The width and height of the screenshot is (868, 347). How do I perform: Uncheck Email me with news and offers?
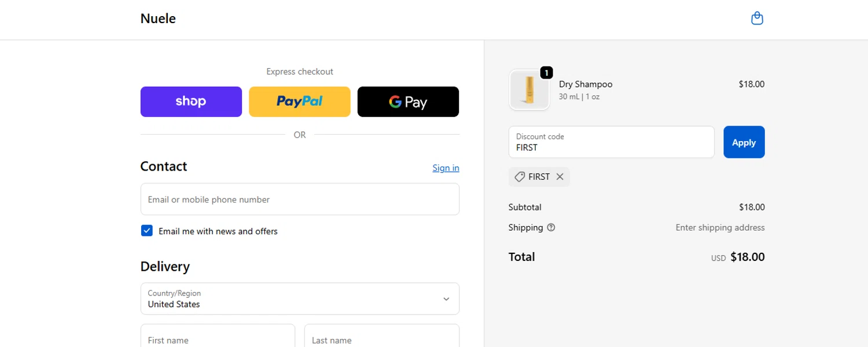(146, 231)
